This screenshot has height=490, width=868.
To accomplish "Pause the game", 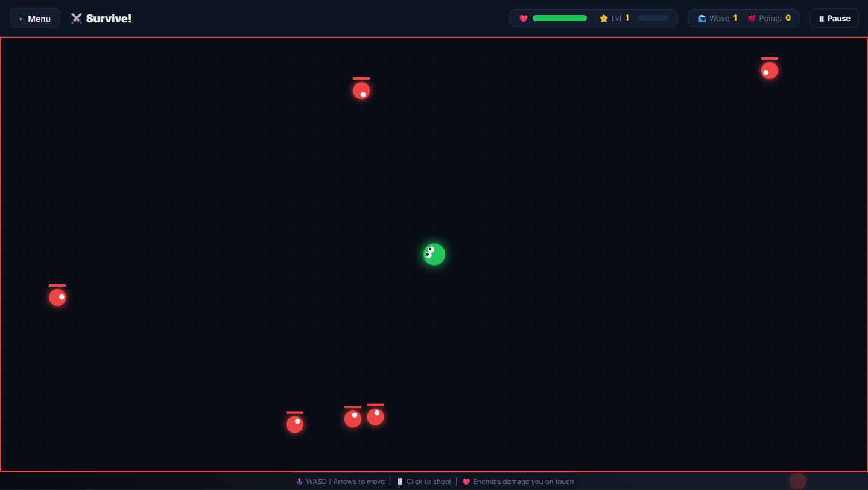I will (834, 18).
